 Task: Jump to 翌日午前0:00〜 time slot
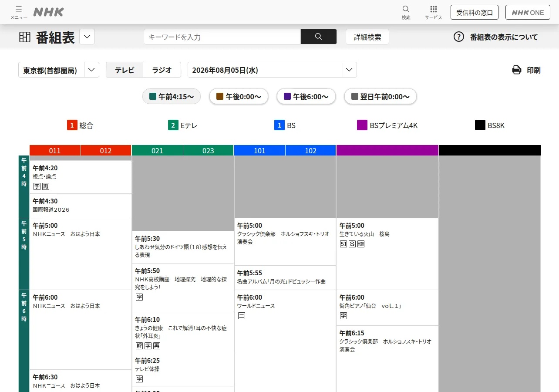[381, 96]
